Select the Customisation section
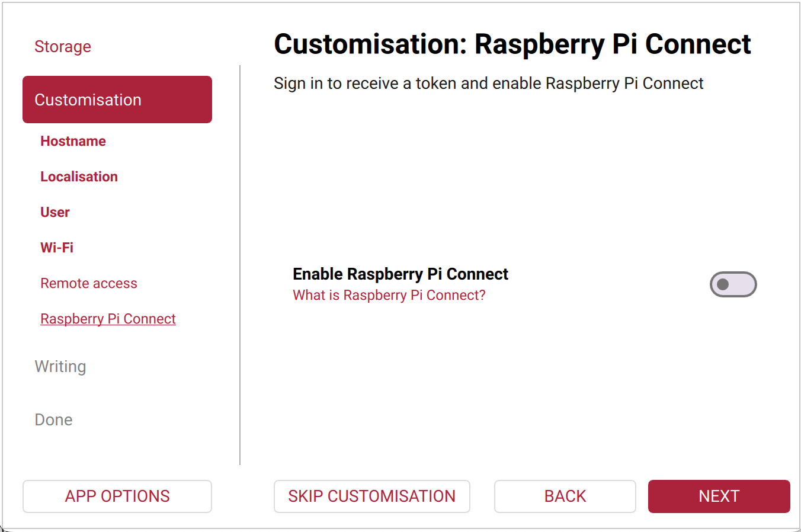The height and width of the screenshot is (532, 801). click(x=88, y=100)
